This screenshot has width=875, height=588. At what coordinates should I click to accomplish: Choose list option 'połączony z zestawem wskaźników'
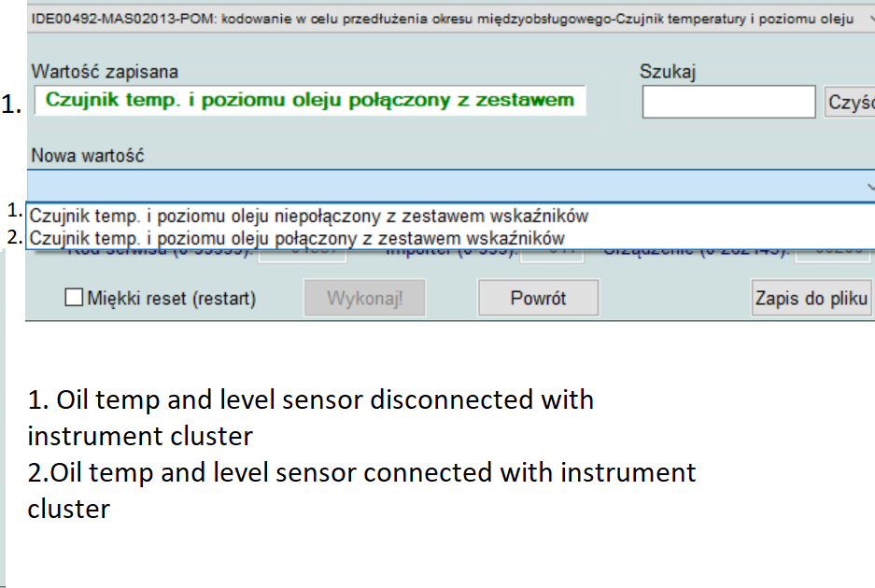(297, 239)
